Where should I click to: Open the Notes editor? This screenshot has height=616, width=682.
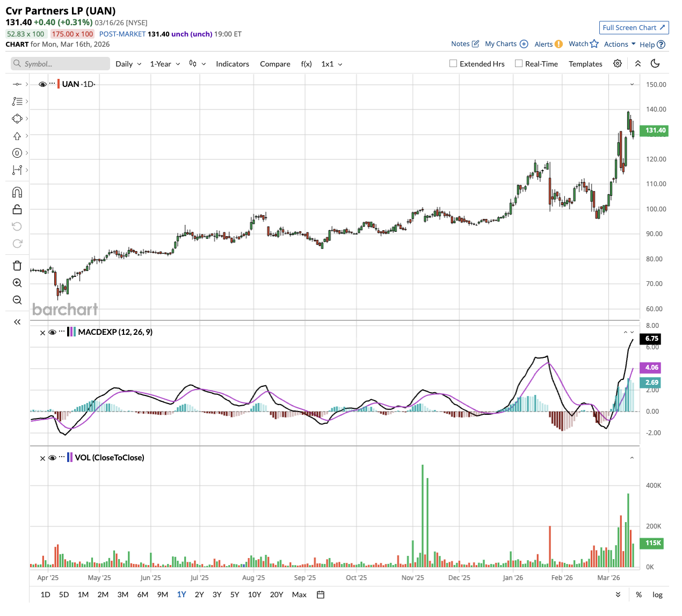(x=465, y=44)
